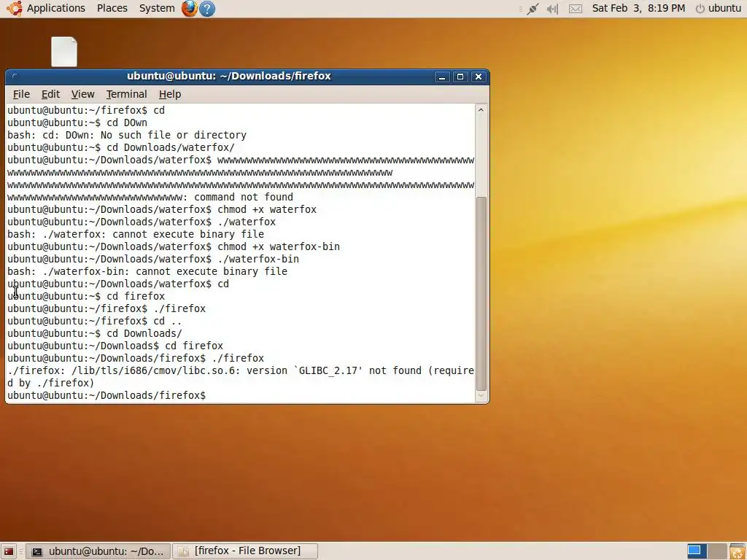Screen dimensions: 747x560
Task: Switch to the terminal taskbar button
Action: [x=98, y=551]
